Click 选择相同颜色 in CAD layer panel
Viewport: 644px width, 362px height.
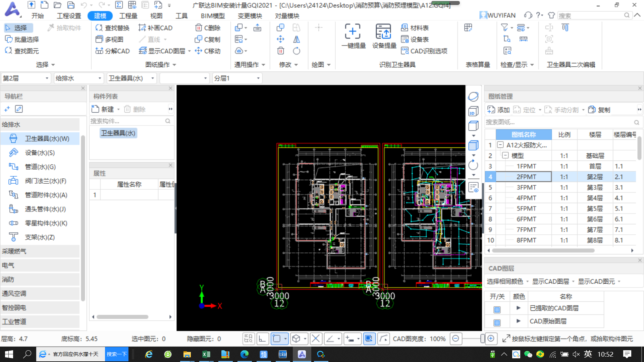pos(504,282)
